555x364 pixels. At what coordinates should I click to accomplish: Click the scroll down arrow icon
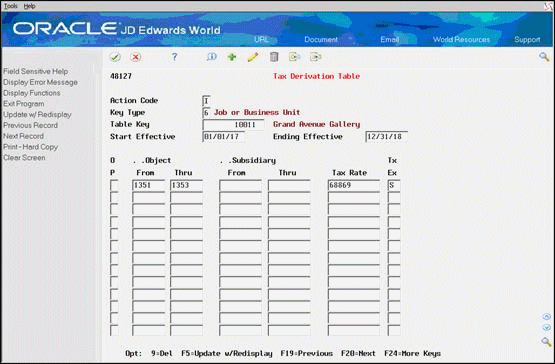pyautogui.click(x=547, y=328)
